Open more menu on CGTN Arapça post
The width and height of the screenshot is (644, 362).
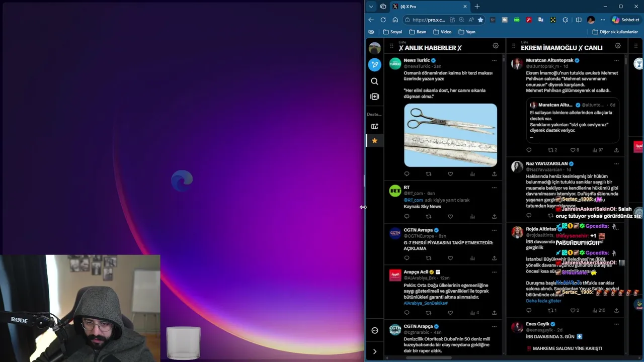point(494,326)
